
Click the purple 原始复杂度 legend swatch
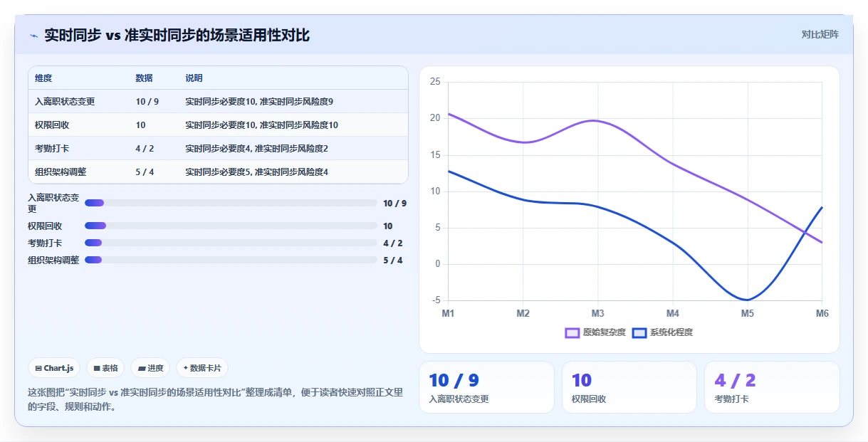(x=572, y=332)
